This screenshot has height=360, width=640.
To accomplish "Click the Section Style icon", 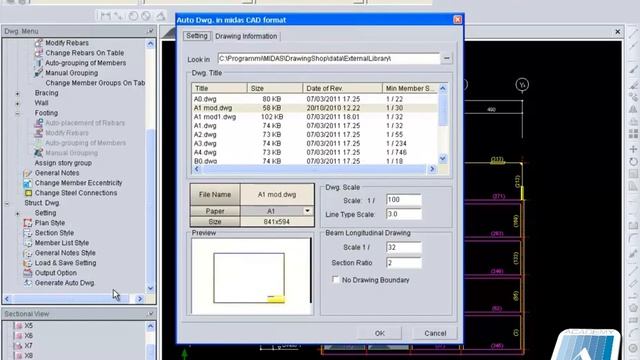I will [x=28, y=233].
